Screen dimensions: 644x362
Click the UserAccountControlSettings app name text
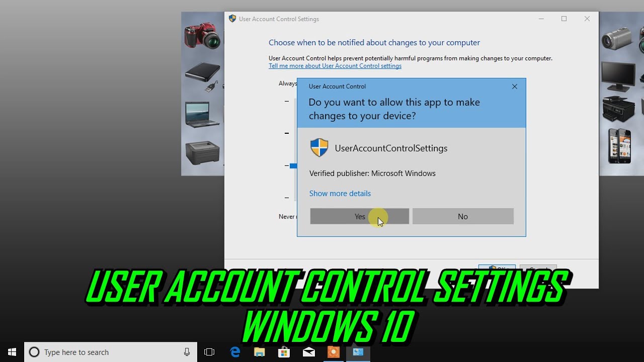pos(391,148)
